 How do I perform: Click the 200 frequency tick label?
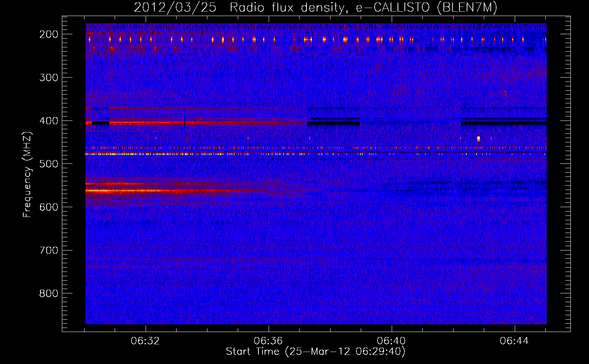(x=49, y=34)
